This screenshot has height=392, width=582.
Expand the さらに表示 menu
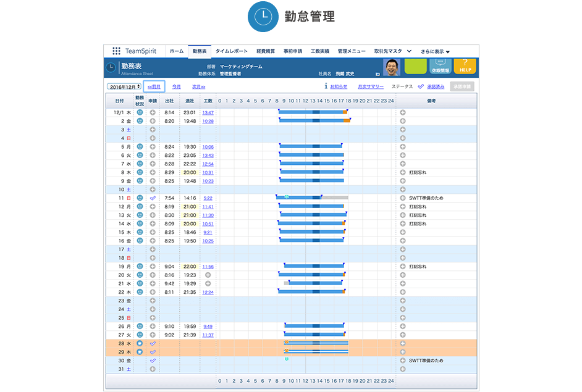(435, 52)
